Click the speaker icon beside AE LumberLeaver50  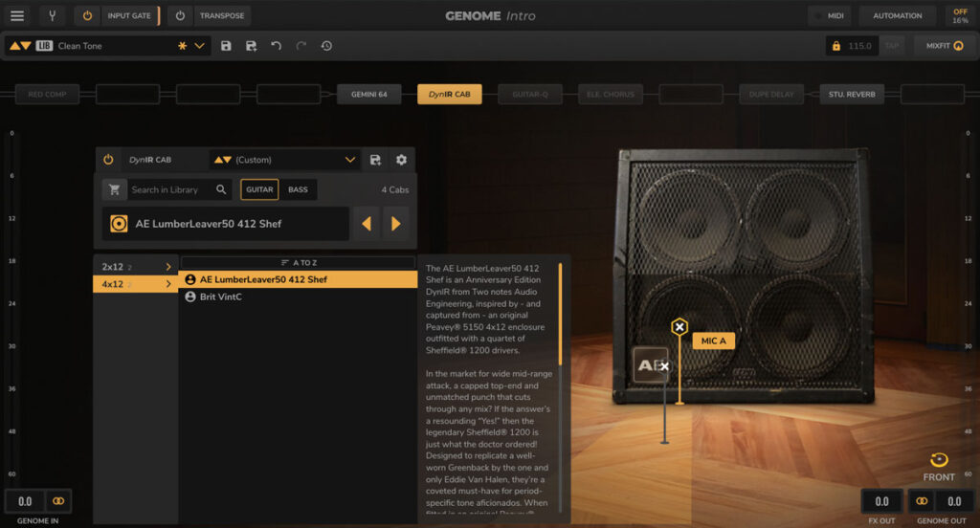pos(119,224)
